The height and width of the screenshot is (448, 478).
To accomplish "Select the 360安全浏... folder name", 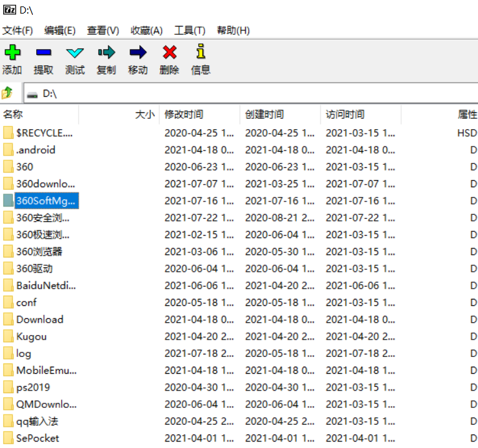I will 43,218.
